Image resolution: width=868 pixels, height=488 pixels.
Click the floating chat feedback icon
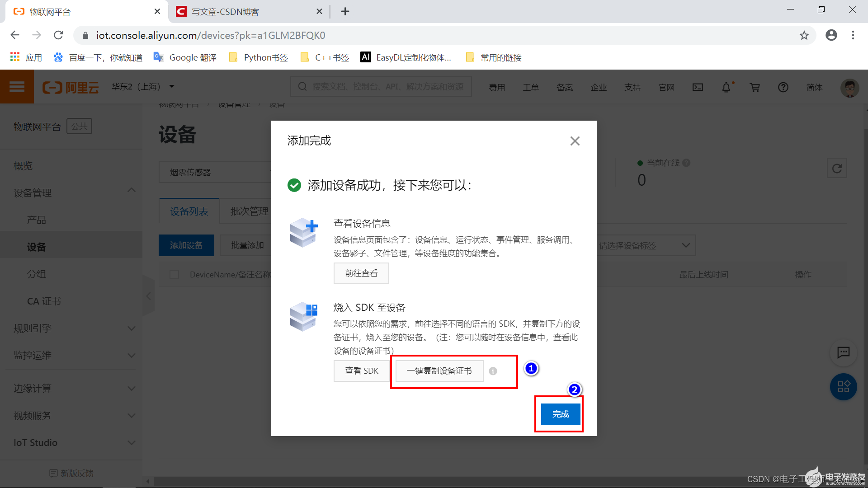(843, 352)
